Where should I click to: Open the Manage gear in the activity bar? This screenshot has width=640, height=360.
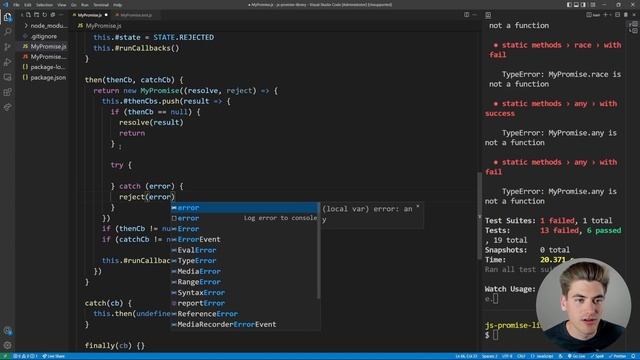click(x=7, y=345)
